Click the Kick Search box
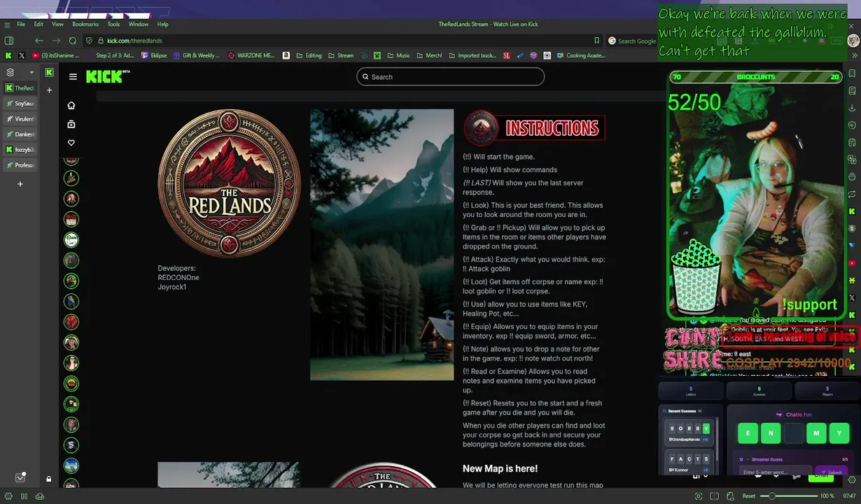 (x=450, y=77)
